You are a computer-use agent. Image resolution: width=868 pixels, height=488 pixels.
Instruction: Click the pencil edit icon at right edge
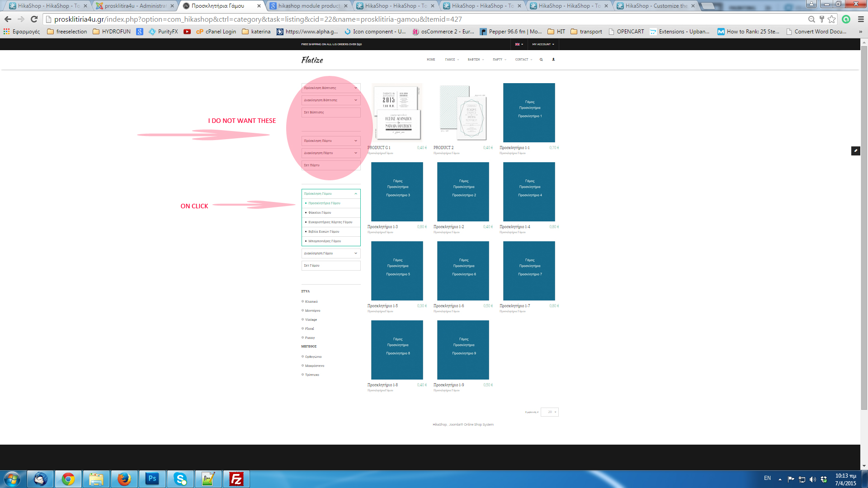[x=855, y=151]
